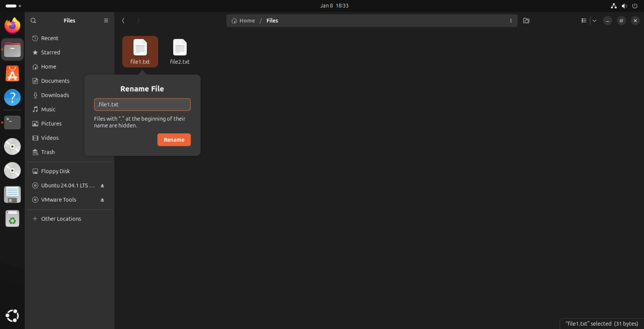This screenshot has height=329, width=644.
Task: Open the three-dot options menu
Action: (511, 20)
